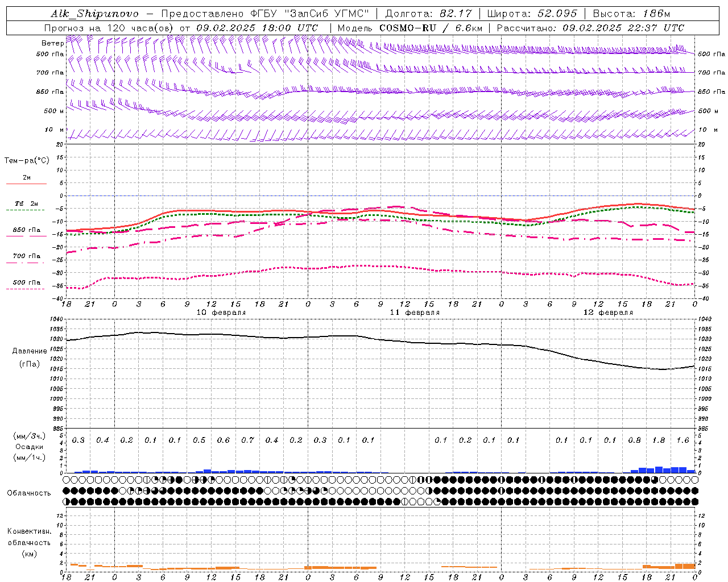
Task: Click the precipitation value 0.6
Action: (224, 440)
